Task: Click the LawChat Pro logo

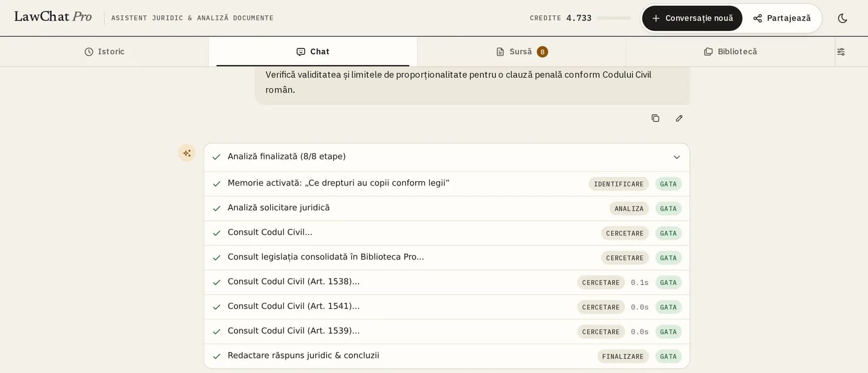Action: coord(53,17)
